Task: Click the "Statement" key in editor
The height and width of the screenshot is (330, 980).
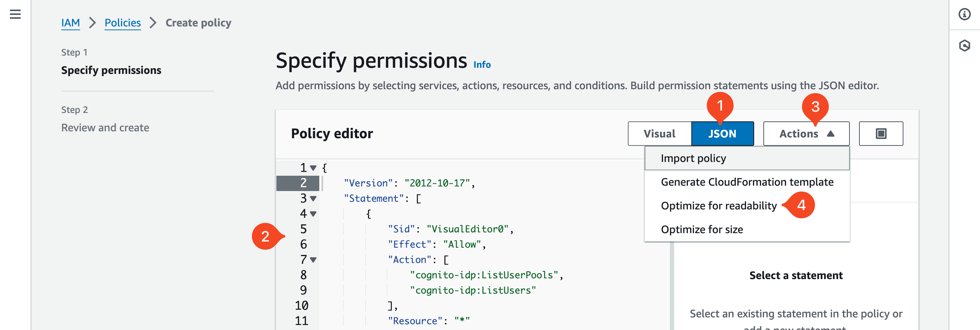Action: (374, 199)
